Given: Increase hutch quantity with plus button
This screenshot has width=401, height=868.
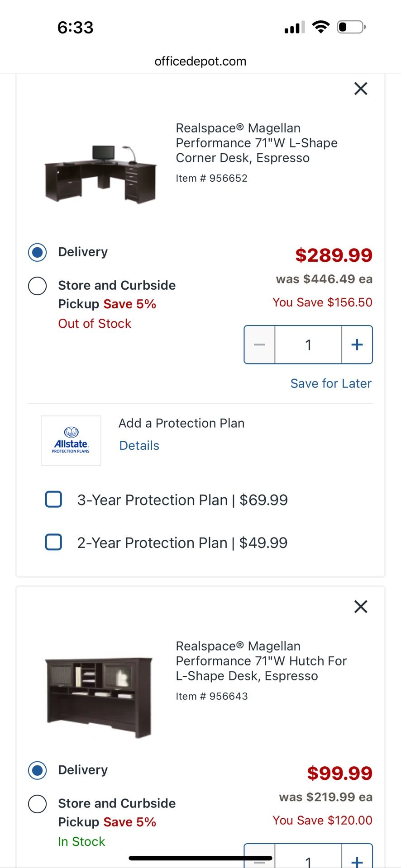Looking at the screenshot, I should click(357, 859).
